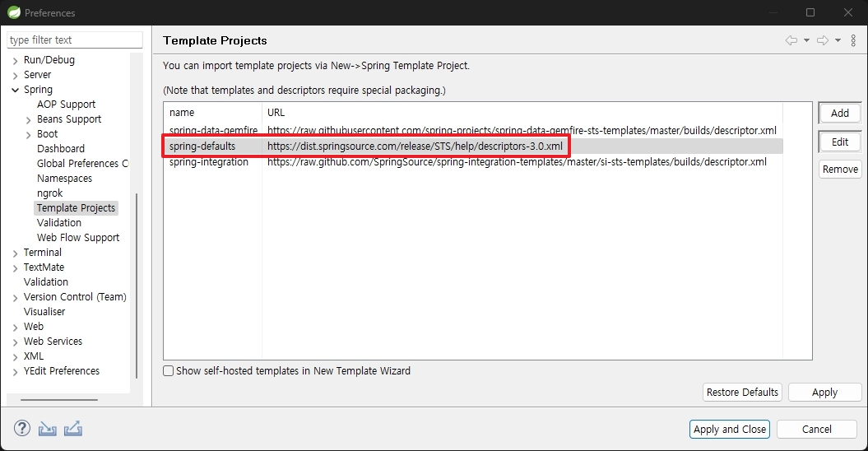868x451 pixels.
Task: Open the Help question mark icon
Action: [22, 428]
